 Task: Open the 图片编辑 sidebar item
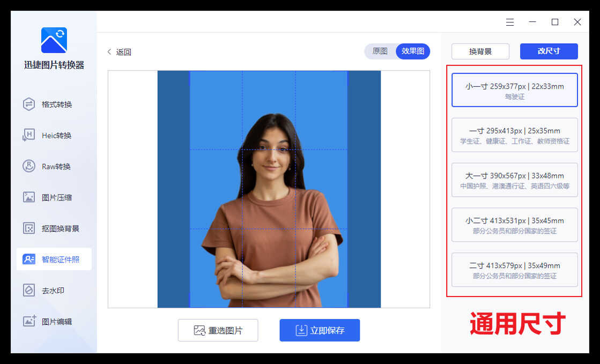pyautogui.click(x=54, y=321)
